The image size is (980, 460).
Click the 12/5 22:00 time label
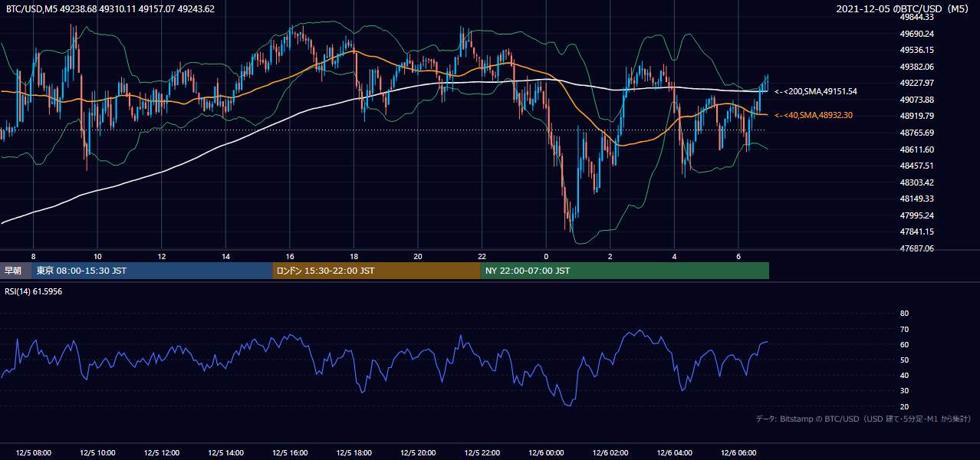coord(482,453)
